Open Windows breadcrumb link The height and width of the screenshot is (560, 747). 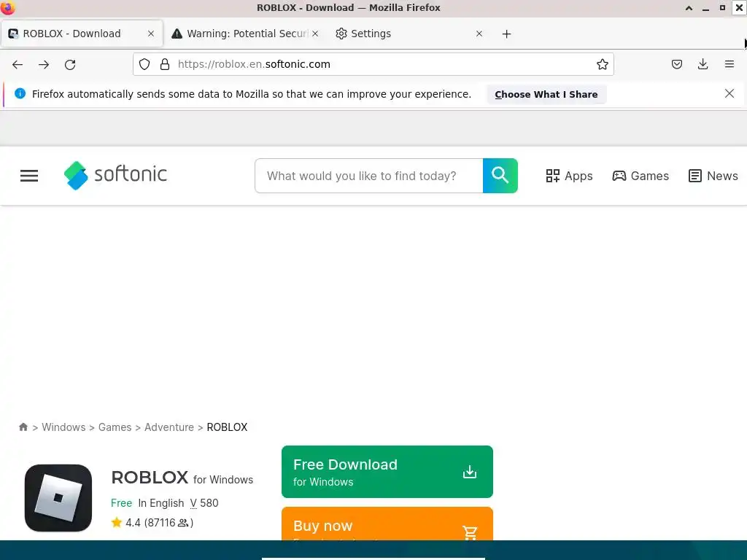coord(63,427)
